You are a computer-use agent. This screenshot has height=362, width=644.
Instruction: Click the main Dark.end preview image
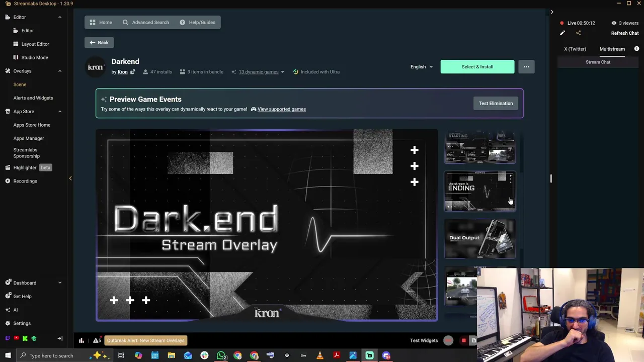[267, 225]
